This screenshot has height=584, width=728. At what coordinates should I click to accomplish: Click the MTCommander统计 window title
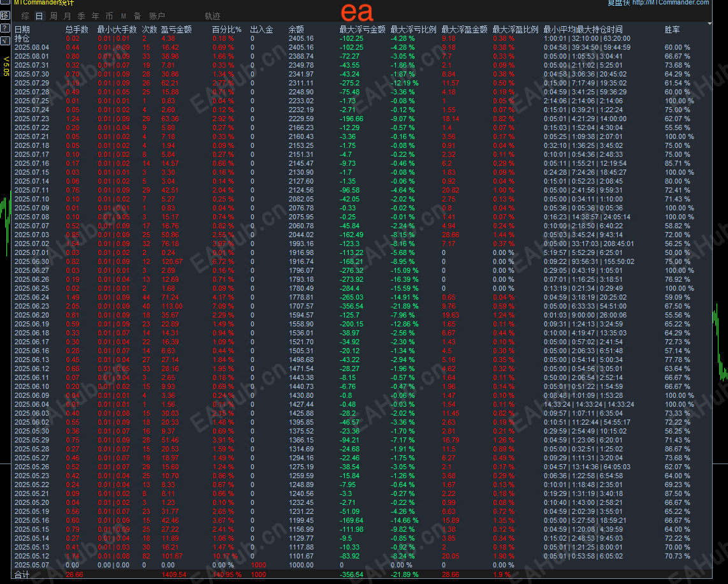pos(44,3)
